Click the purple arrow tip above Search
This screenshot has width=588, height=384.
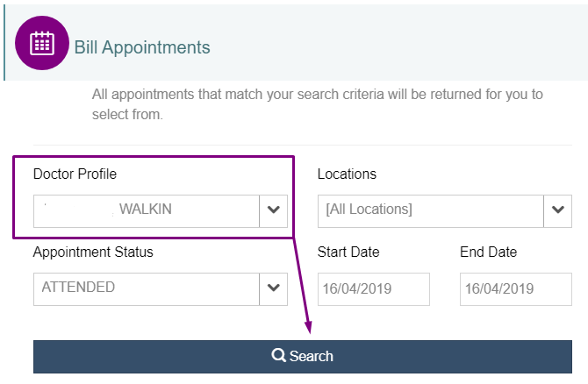pos(311,330)
